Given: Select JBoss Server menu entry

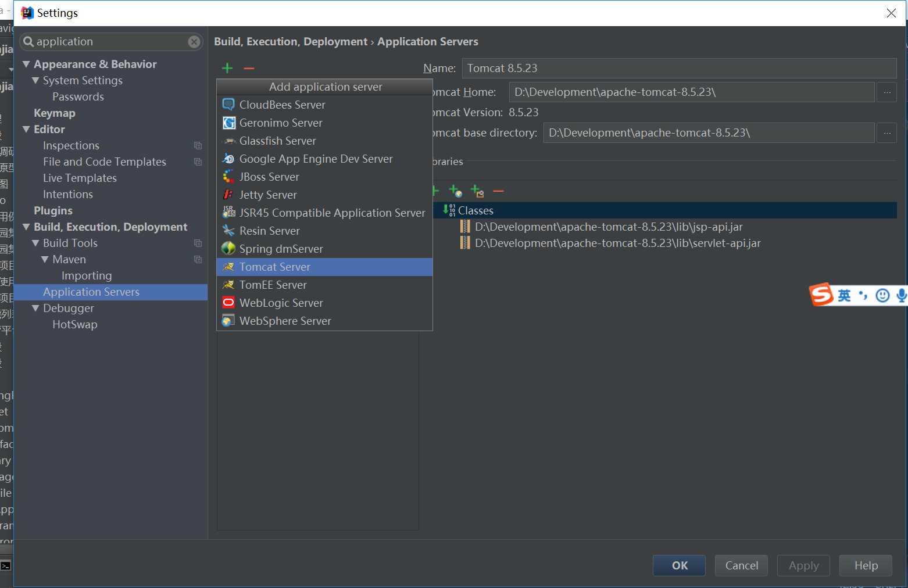Looking at the screenshot, I should point(324,177).
